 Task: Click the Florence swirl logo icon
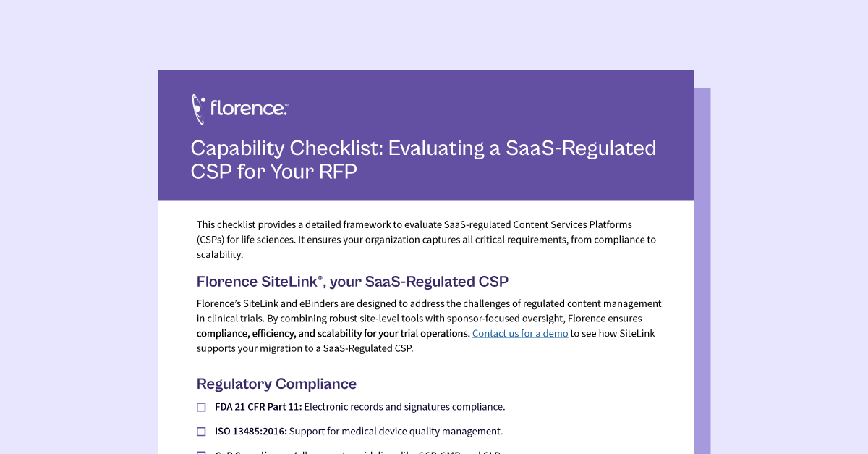[198, 109]
